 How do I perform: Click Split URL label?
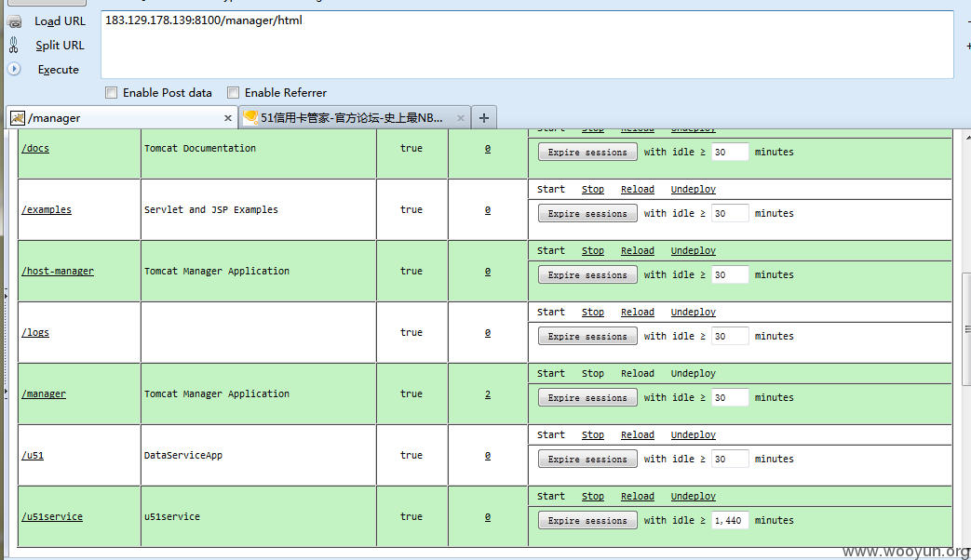point(60,46)
